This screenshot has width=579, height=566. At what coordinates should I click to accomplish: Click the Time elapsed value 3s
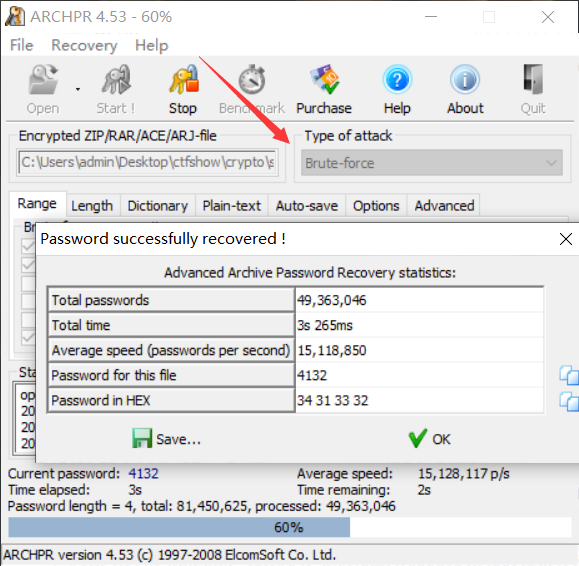(135, 490)
